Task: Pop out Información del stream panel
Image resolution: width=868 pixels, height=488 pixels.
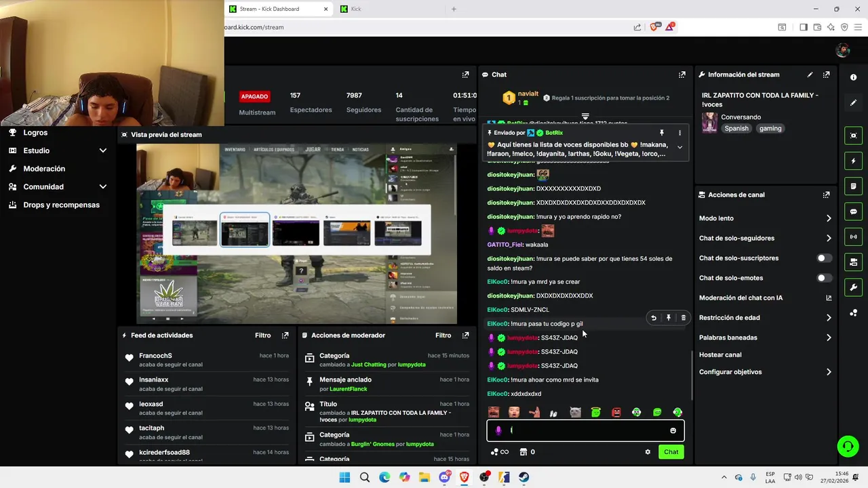Action: [826, 75]
